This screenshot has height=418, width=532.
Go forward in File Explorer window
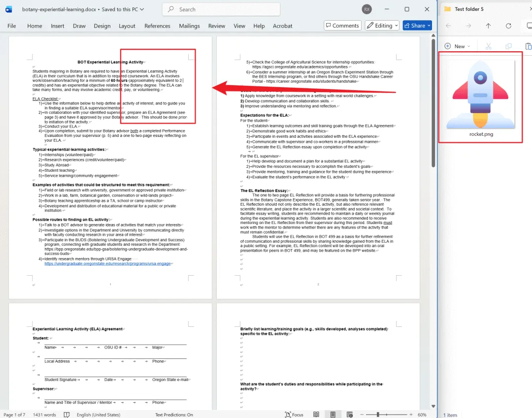pyautogui.click(x=468, y=26)
